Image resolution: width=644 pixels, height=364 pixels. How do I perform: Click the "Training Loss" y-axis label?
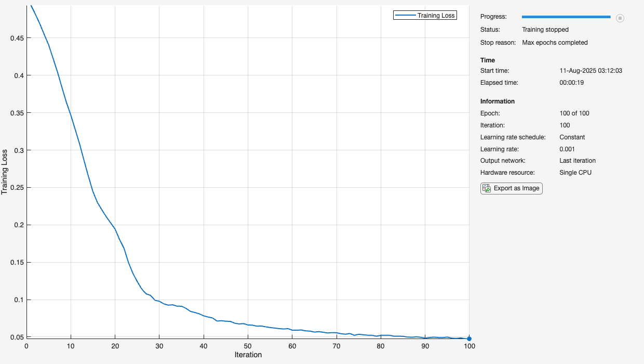5,173
